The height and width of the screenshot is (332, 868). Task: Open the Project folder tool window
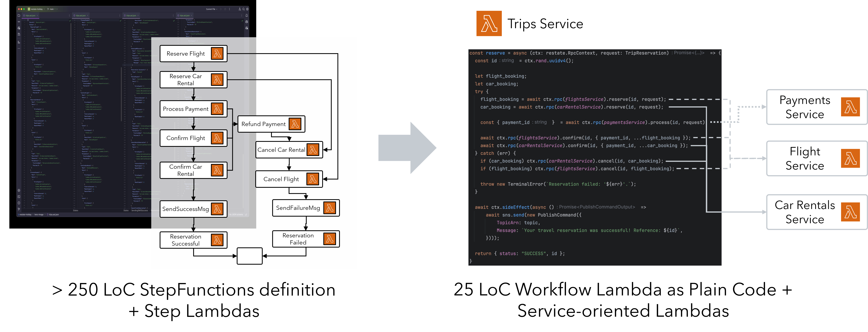coord(19,15)
